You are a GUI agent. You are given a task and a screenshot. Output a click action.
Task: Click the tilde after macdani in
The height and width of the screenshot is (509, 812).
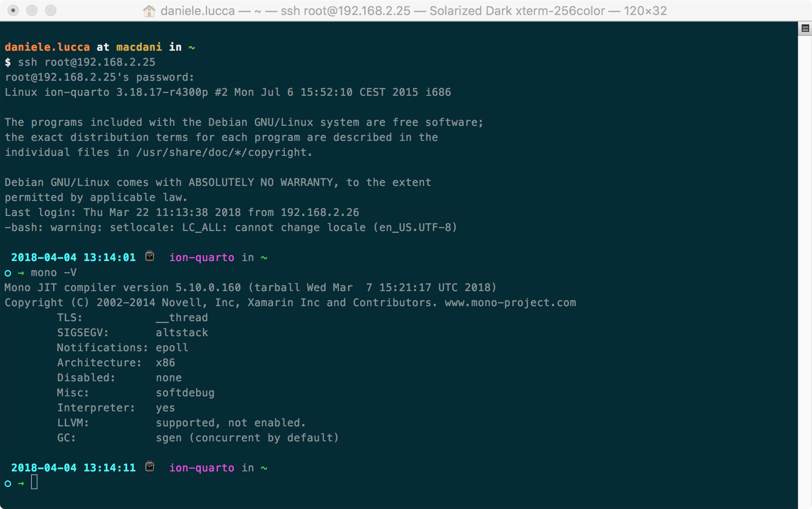point(192,47)
